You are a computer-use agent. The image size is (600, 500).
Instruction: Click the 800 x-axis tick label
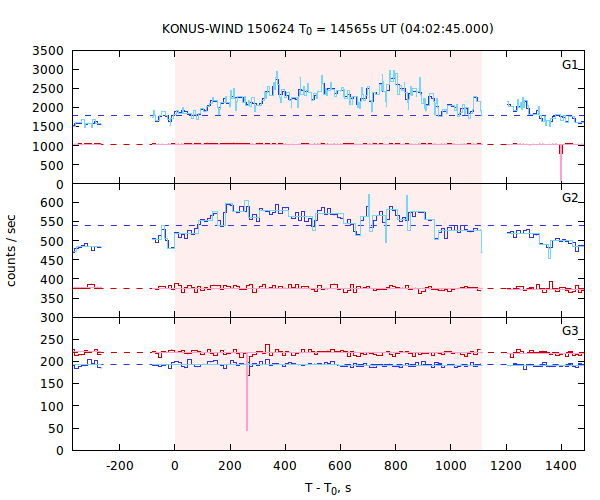(395, 466)
